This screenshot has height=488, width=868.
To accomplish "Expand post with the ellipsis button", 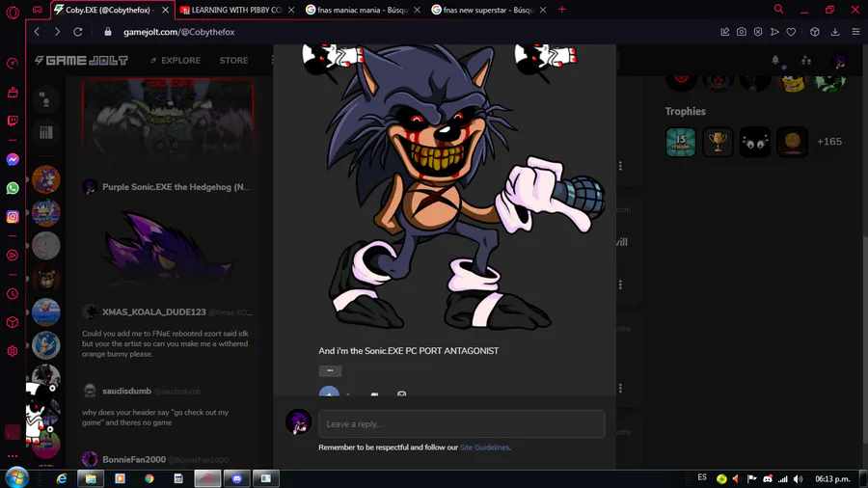I will 330,370.
